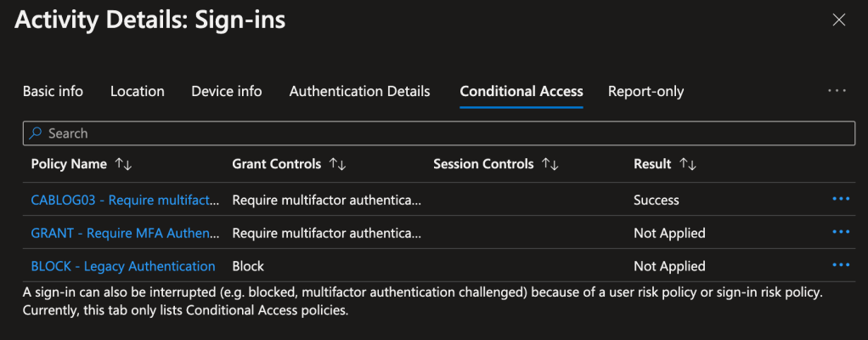This screenshot has width=868, height=340.
Task: Open ellipsis menu for CABLOG03 policy row
Action: [841, 199]
